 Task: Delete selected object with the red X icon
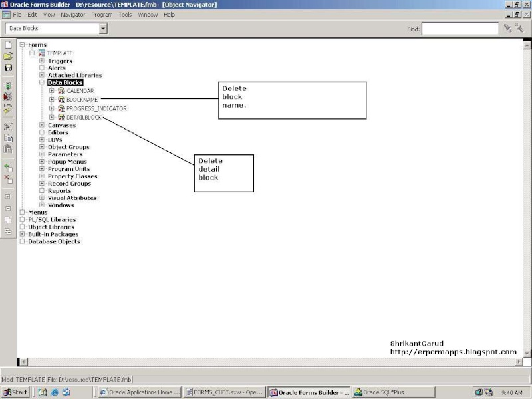[8, 179]
